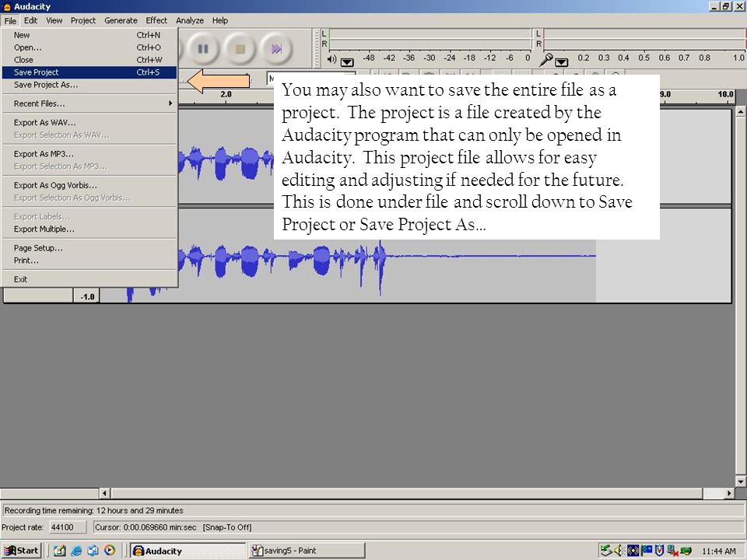Click the horizontal scrollbar right arrow
Image resolution: width=747 pixels, height=560 pixels.
729,493
